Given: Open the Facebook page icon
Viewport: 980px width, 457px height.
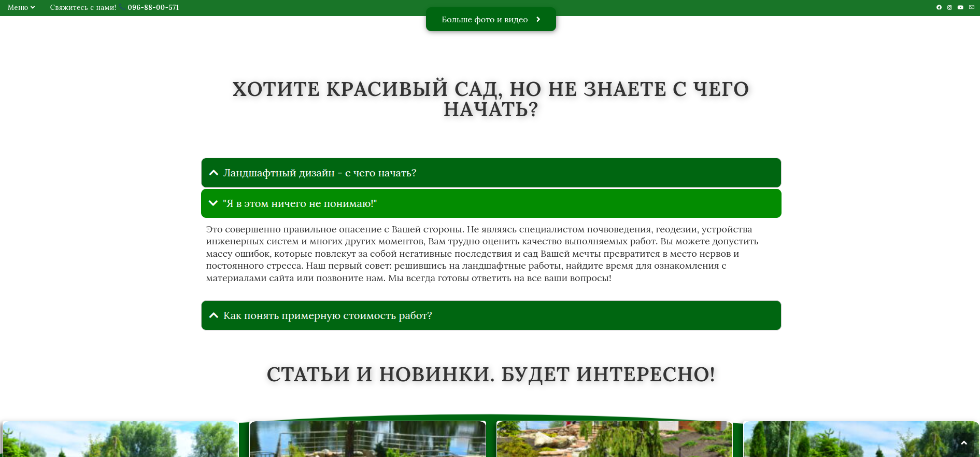Looking at the screenshot, I should [939, 7].
